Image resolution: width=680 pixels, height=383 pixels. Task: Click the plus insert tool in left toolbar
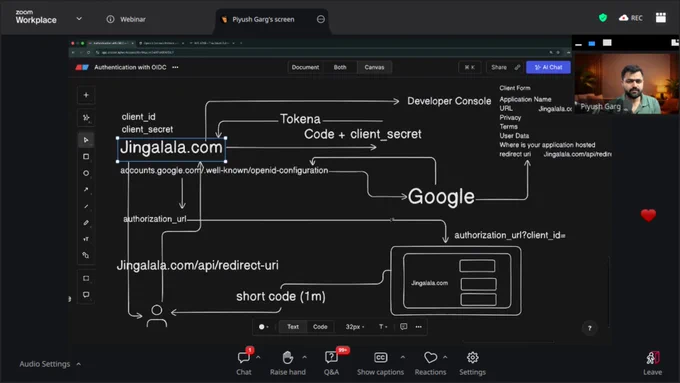pos(86,95)
